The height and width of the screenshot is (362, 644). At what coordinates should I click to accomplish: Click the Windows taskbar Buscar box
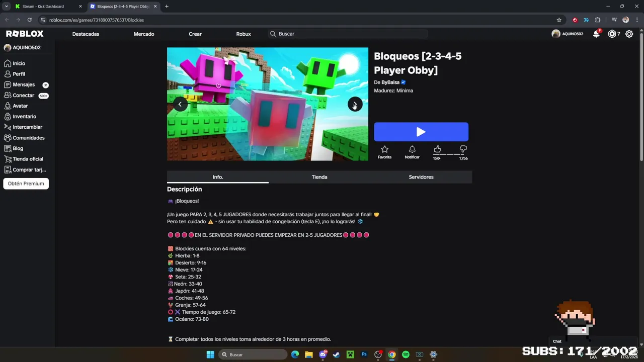254,354
